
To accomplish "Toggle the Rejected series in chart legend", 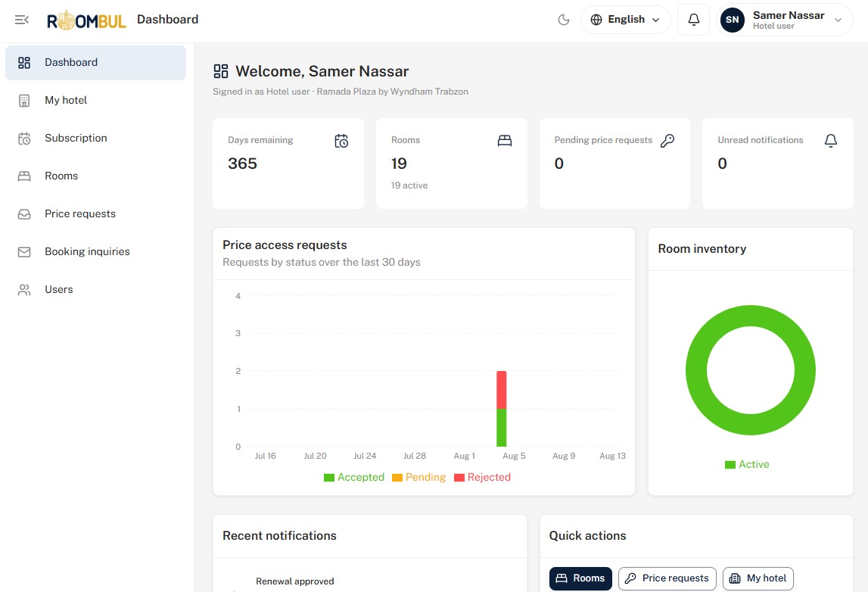I will click(x=482, y=478).
